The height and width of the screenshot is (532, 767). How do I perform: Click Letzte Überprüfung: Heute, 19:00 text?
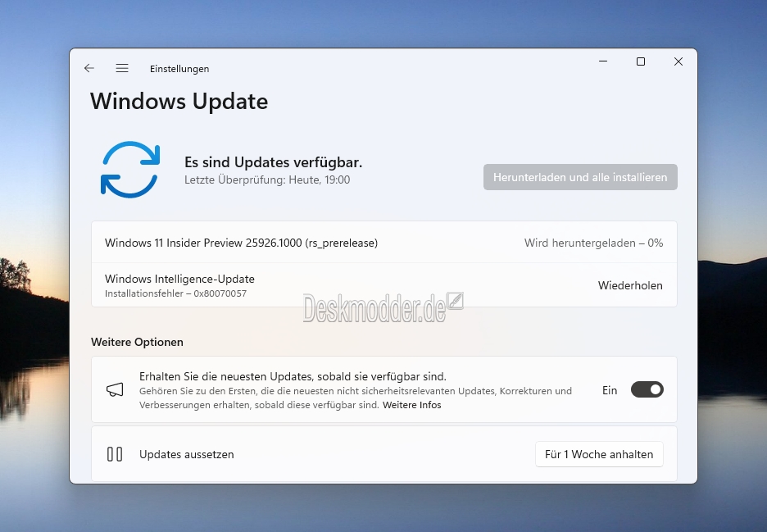click(267, 180)
